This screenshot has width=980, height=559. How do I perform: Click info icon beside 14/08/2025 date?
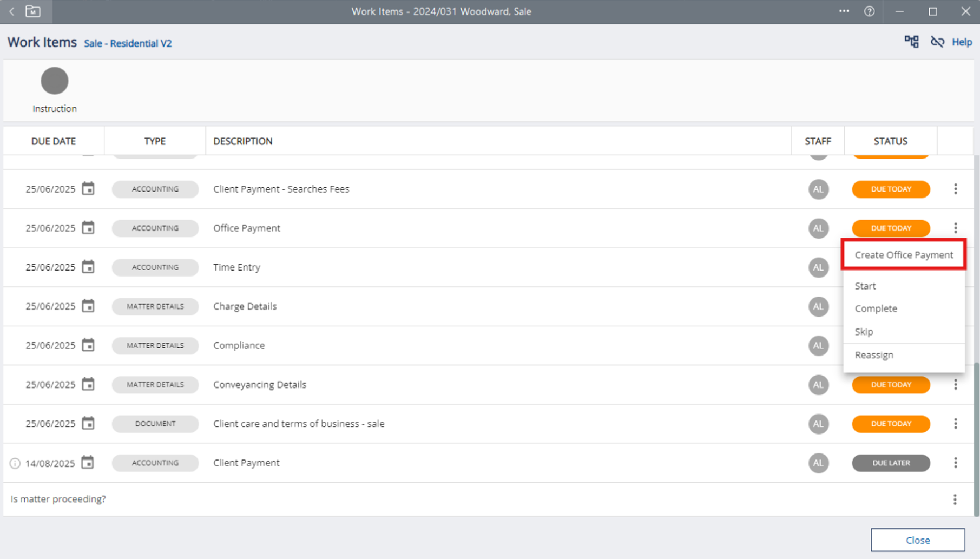click(x=15, y=463)
